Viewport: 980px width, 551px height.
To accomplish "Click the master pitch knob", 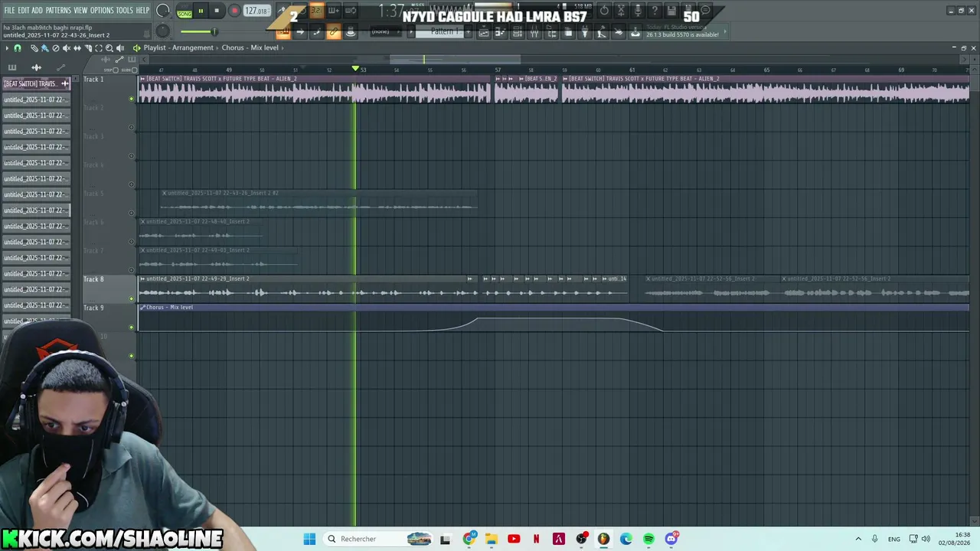I will (x=162, y=31).
